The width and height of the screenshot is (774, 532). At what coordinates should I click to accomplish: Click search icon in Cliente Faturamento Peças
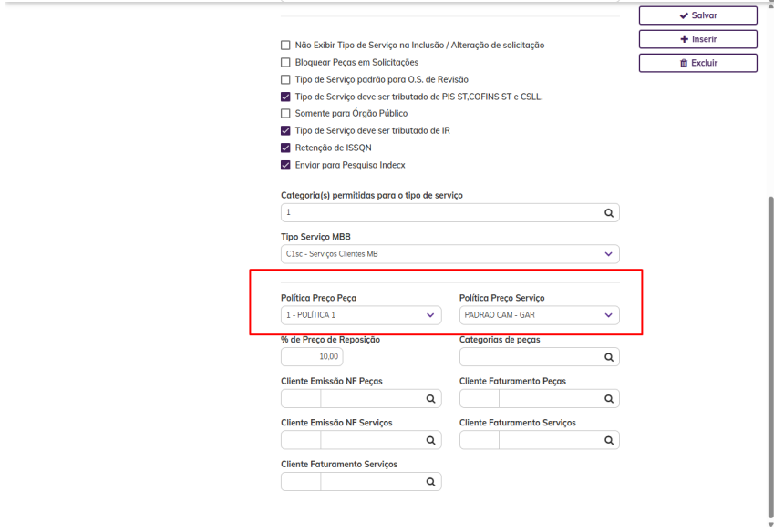pos(609,399)
